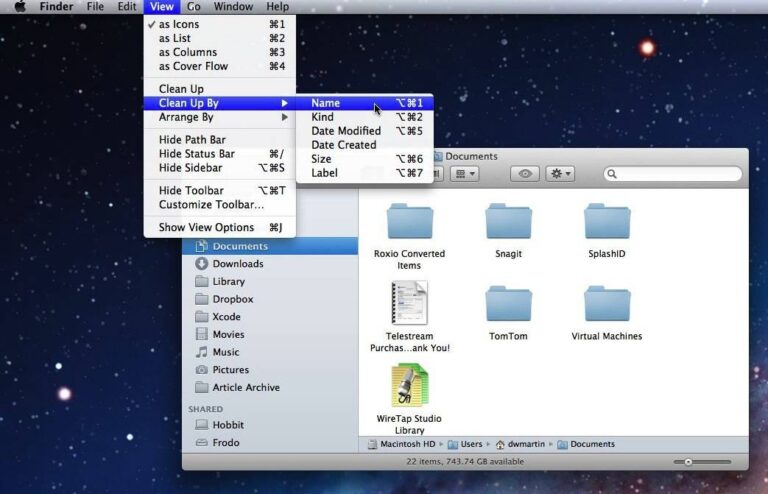768x494 pixels.
Task: Select the Snagit folder icon
Action: click(508, 222)
